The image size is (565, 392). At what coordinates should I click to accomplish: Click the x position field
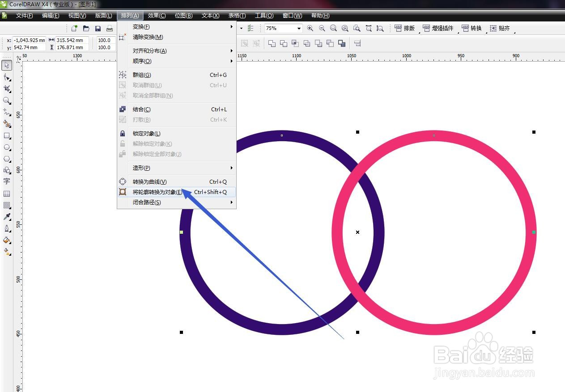tap(29, 40)
